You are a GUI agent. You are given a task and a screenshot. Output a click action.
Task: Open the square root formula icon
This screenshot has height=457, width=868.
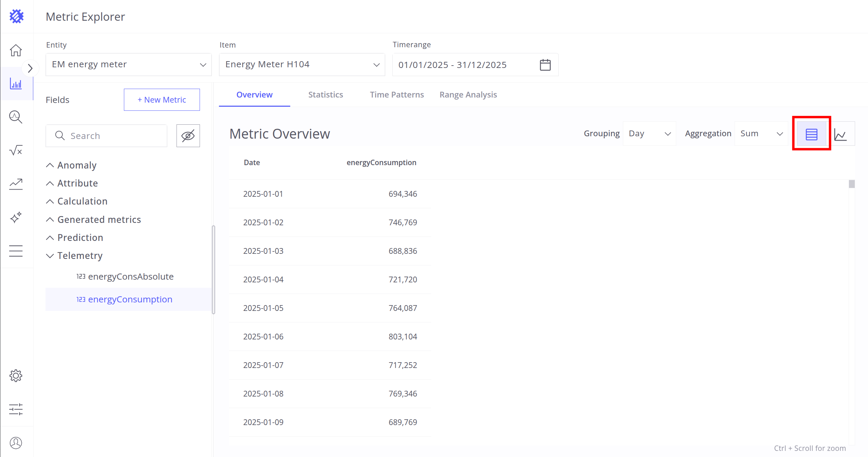pyautogui.click(x=16, y=150)
